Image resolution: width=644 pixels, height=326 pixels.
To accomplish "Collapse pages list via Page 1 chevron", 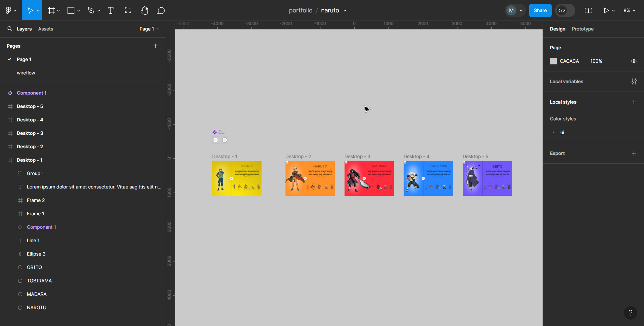I will tap(149, 29).
